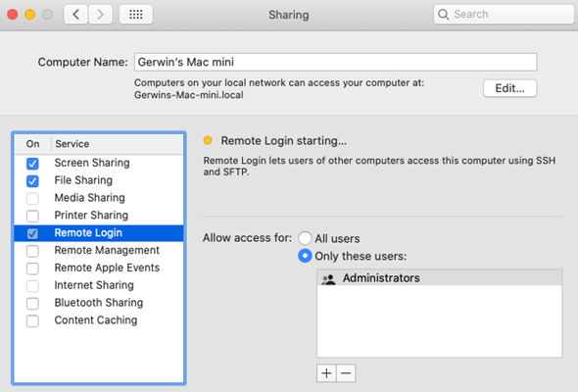Viewport: 578px width, 392px height.
Task: Click the magnifying glass search icon
Action: point(443,15)
